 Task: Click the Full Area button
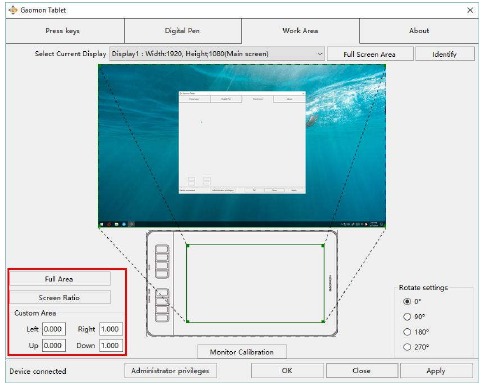click(x=59, y=279)
